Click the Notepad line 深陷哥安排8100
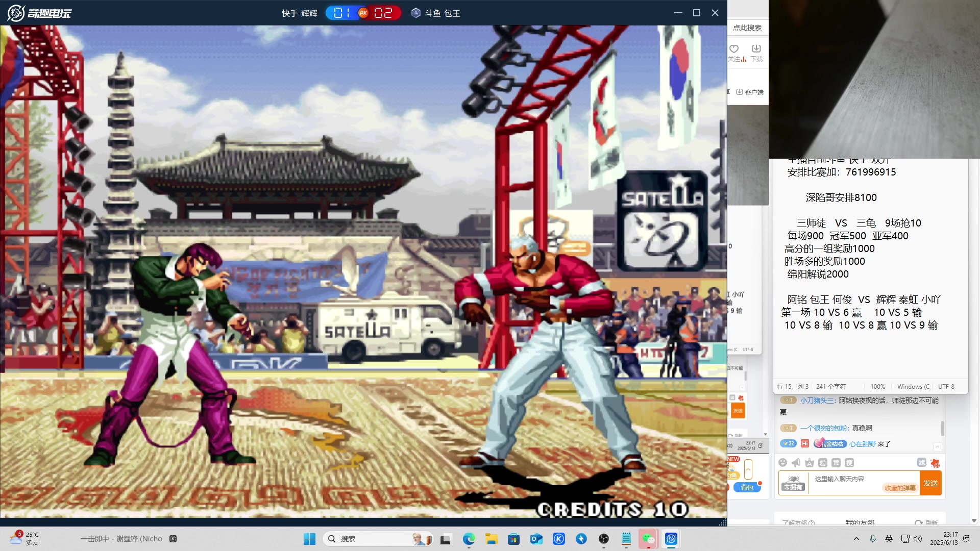The width and height of the screenshot is (980, 551). coord(841,198)
